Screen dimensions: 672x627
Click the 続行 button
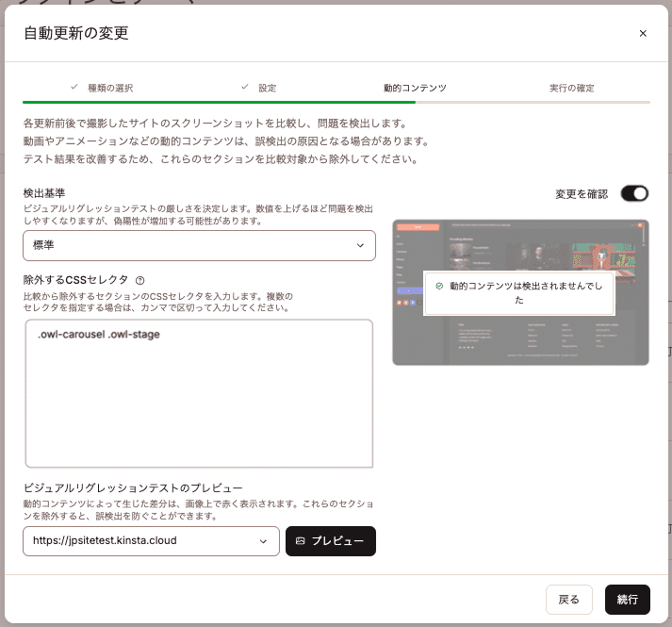(628, 599)
